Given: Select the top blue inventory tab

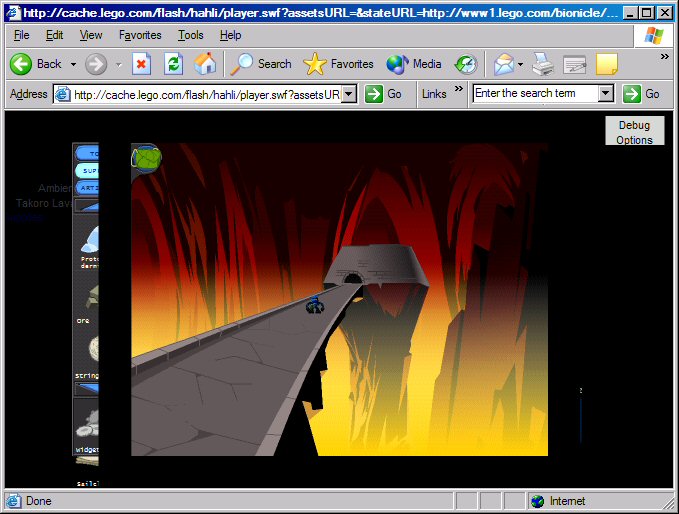Looking at the screenshot, I should click(x=87, y=153).
